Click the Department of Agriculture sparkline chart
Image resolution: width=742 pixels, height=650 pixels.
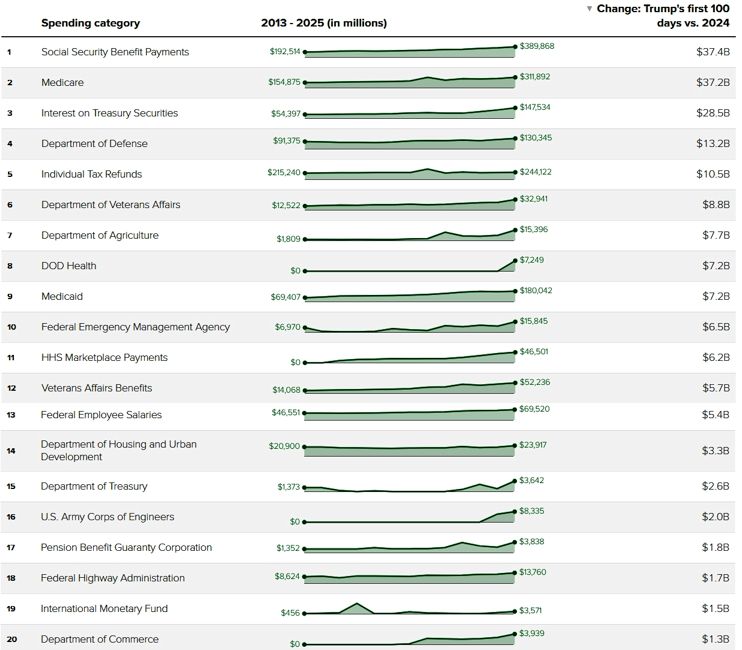409,236
